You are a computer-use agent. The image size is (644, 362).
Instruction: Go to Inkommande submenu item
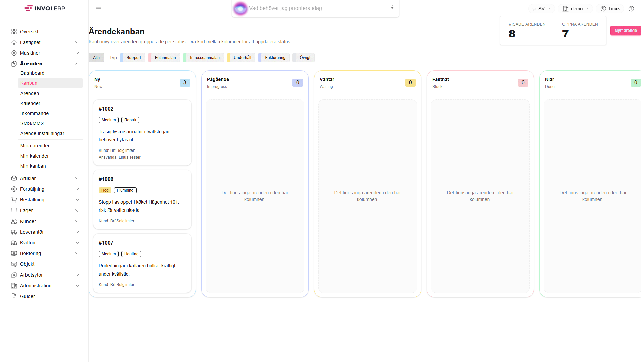click(x=50, y=113)
